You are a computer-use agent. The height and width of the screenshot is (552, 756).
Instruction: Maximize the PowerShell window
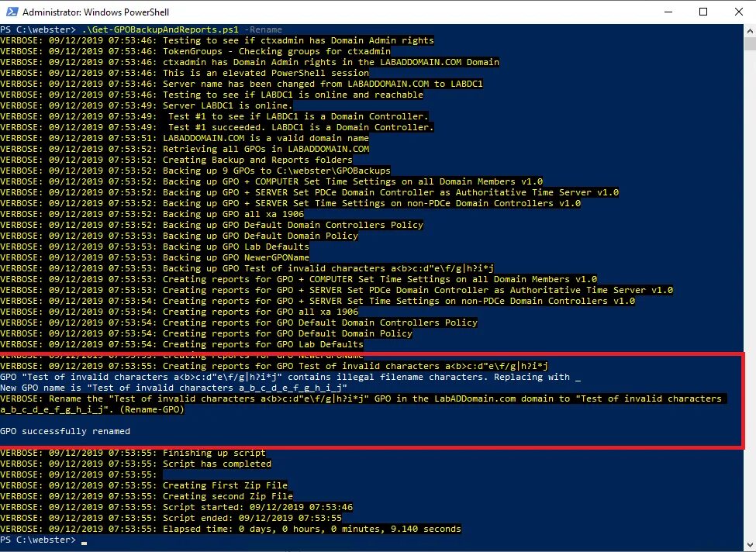pos(703,12)
